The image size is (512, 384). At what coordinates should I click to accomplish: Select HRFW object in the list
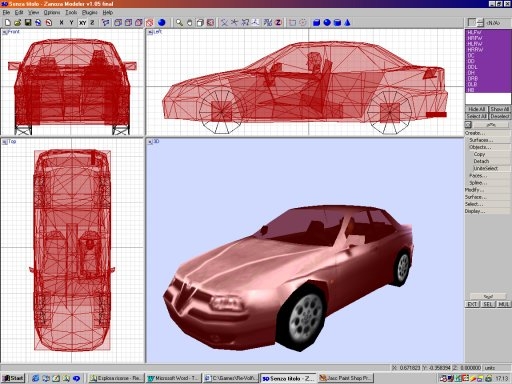488,38
